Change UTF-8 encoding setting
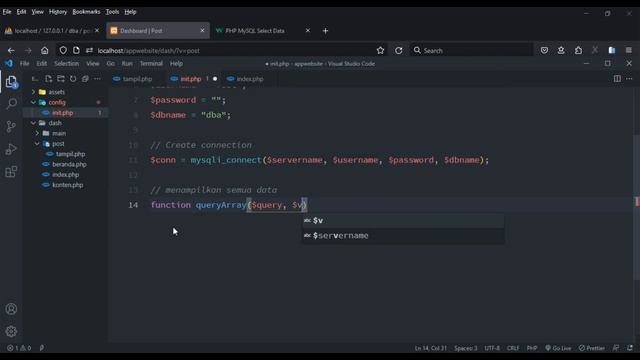 tap(492, 348)
